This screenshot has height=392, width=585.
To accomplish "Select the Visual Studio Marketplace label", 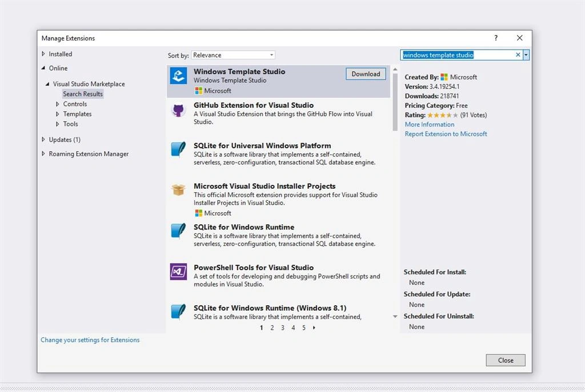I will 89,84.
